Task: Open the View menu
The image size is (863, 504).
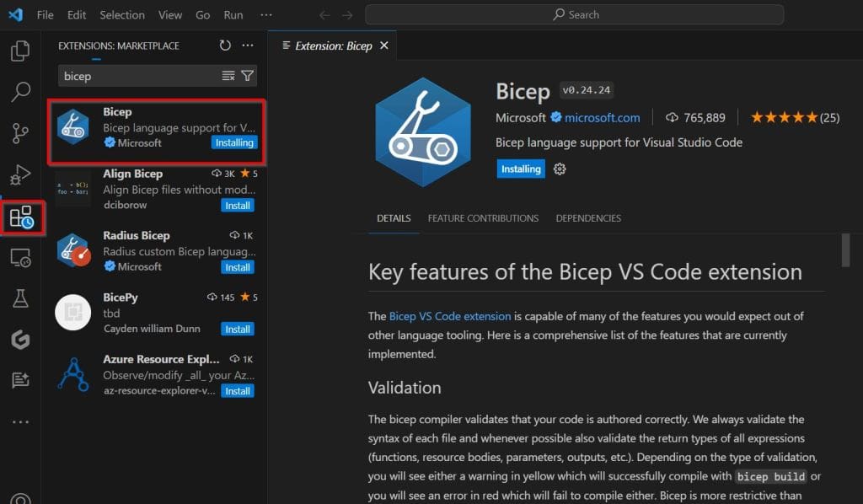Action: click(170, 14)
